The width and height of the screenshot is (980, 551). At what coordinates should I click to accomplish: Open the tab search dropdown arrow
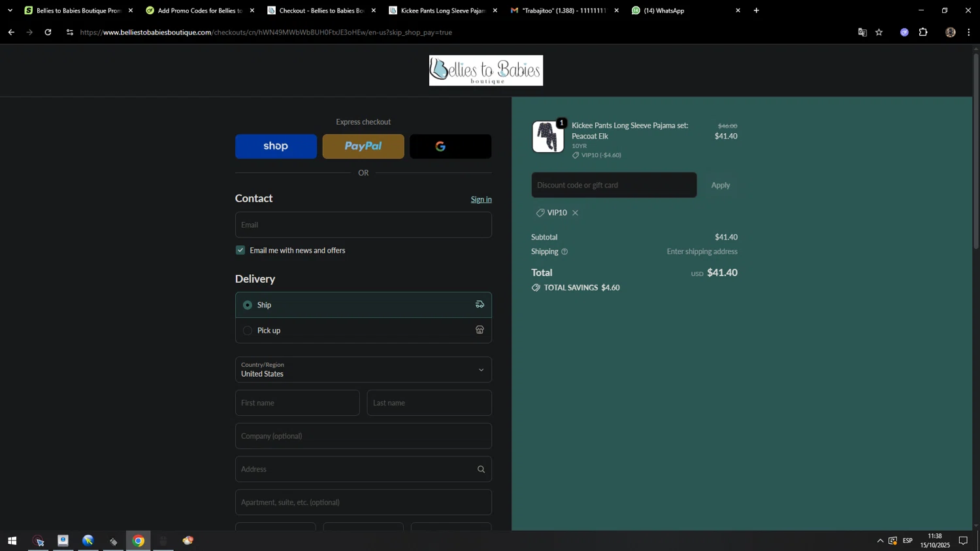(x=10, y=10)
